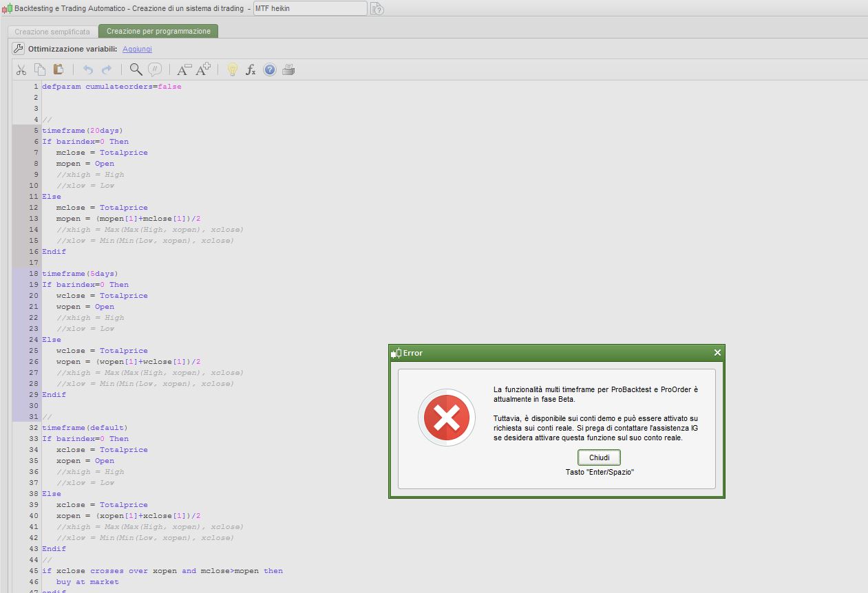868x593 pixels.
Task: Open the fx function library icon
Action: [x=251, y=69]
